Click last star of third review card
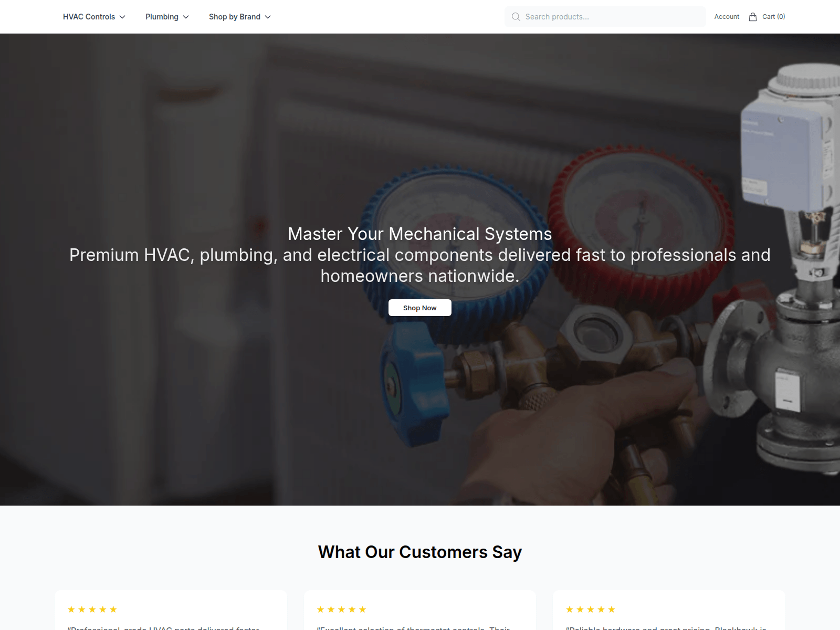The image size is (840, 630). (x=612, y=610)
